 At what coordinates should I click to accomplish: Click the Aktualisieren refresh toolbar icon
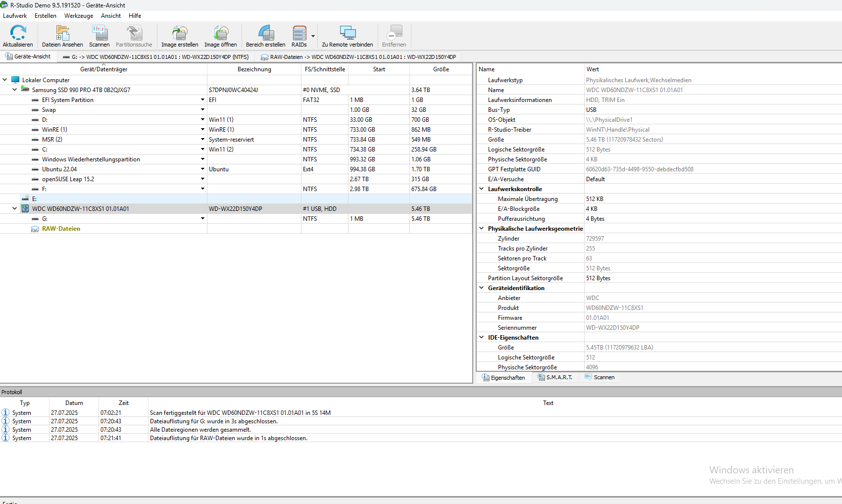click(18, 33)
